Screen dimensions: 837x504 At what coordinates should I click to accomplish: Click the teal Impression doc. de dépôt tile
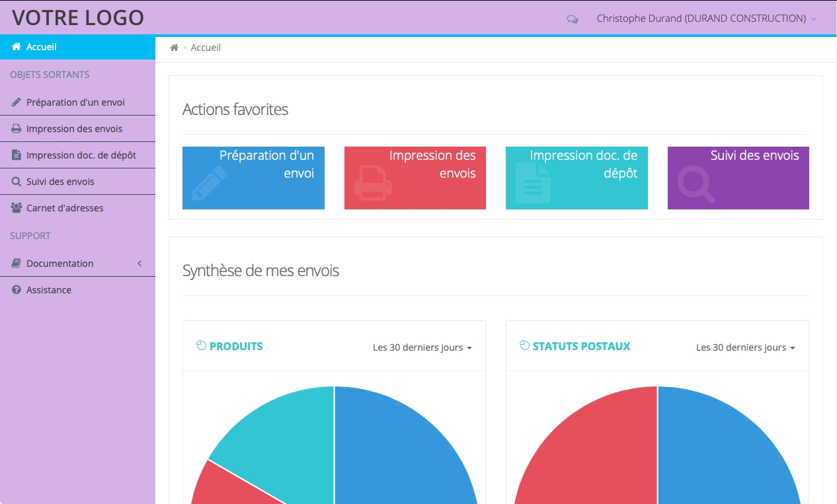click(x=577, y=178)
